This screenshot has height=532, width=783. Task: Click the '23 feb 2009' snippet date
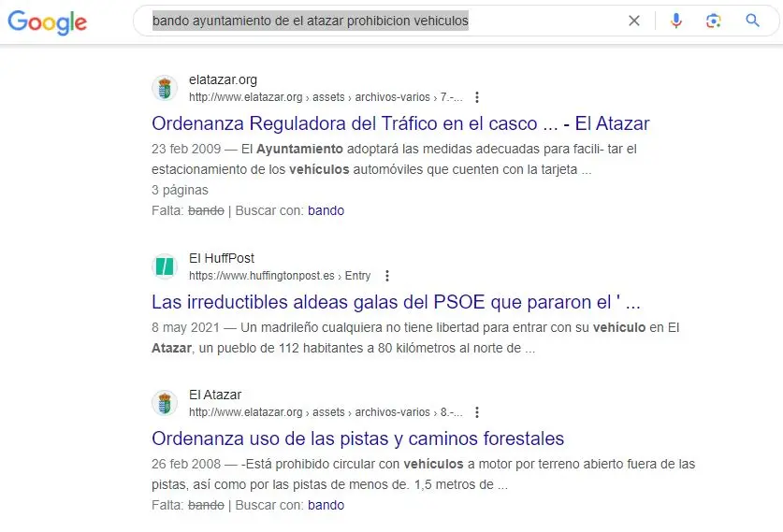tap(186, 149)
